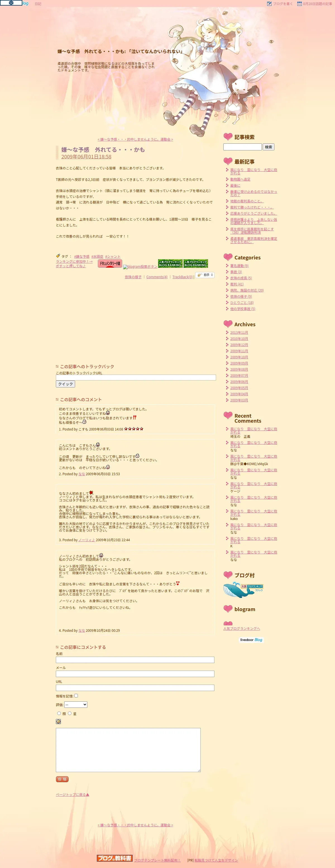
Task: Check the 情報を記憶 checkbox
Action: pyautogui.click(x=76, y=696)
